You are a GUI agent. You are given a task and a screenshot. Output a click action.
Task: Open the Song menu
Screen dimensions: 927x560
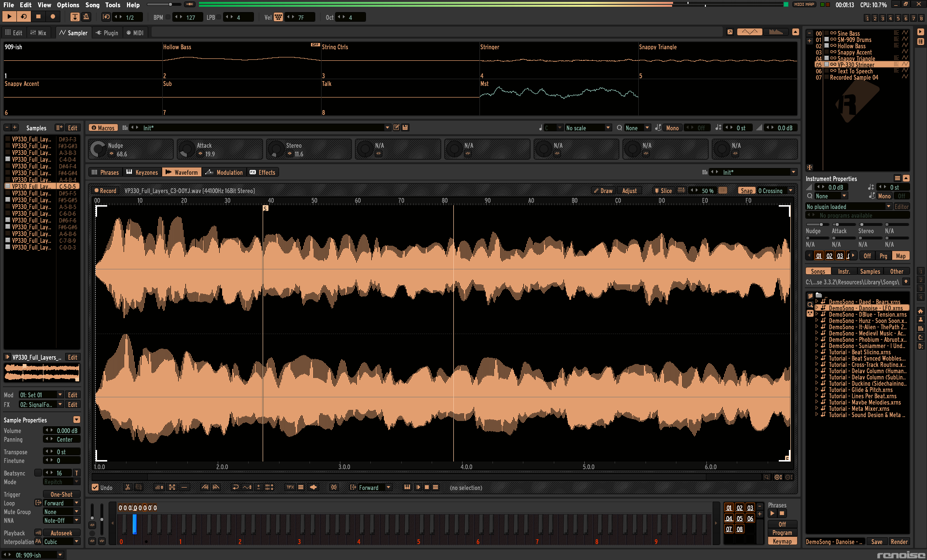[x=92, y=5]
